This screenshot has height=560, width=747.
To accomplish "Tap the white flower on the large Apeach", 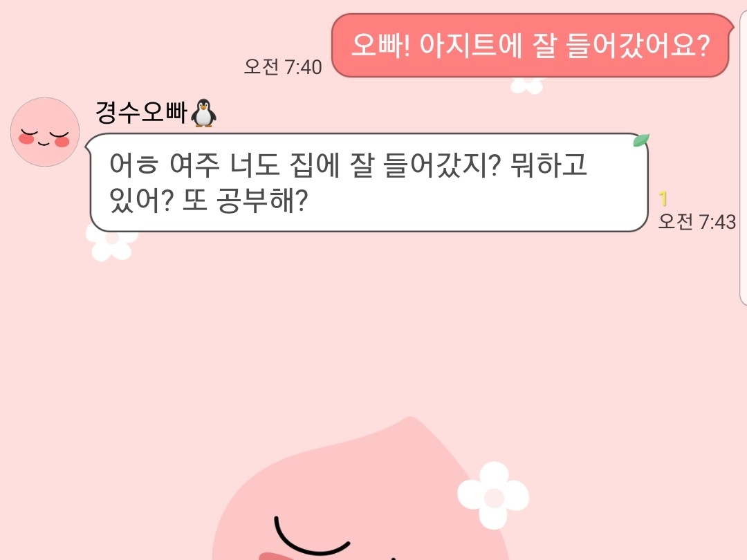I will click(x=493, y=496).
